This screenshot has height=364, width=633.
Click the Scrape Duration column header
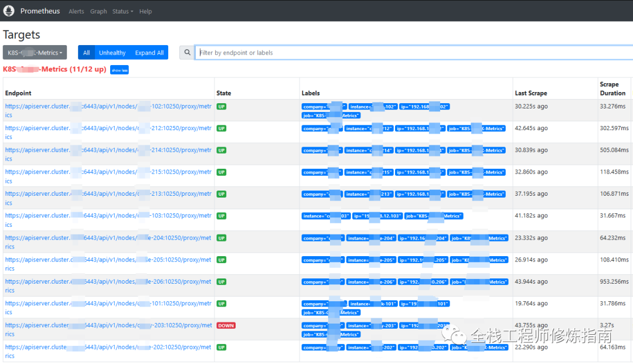tap(612, 89)
